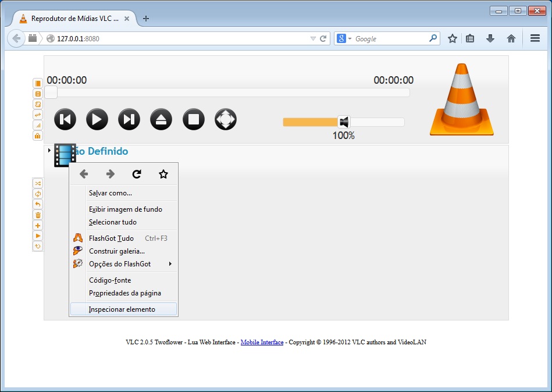The image size is (552, 392).
Task: Open 'Opções do FlashGot' submenu
Action: coord(123,264)
